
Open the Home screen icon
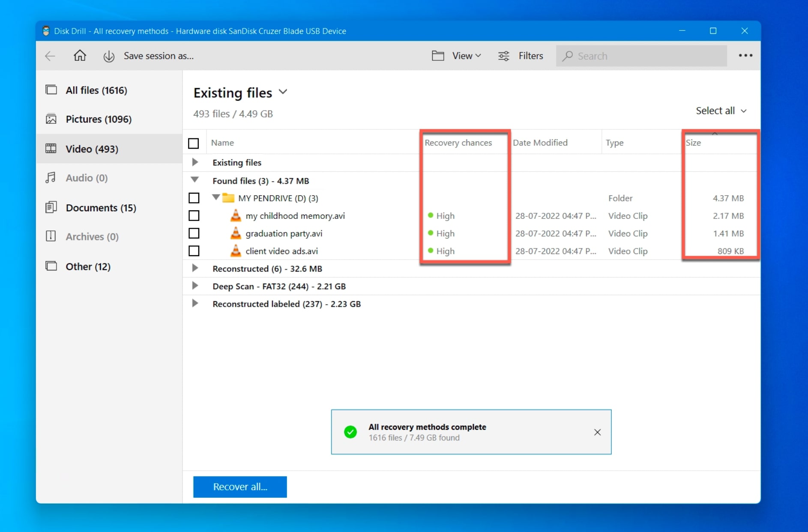(x=80, y=56)
